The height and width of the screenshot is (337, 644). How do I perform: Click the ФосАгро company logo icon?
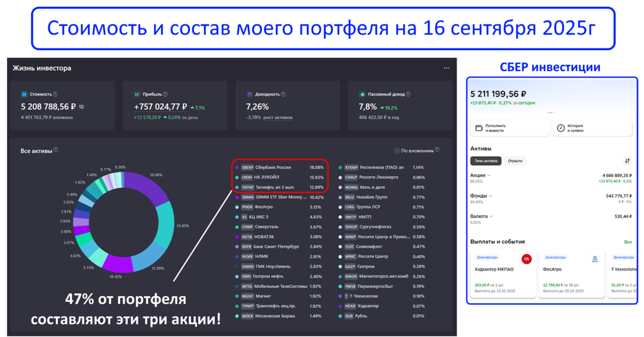(595, 259)
